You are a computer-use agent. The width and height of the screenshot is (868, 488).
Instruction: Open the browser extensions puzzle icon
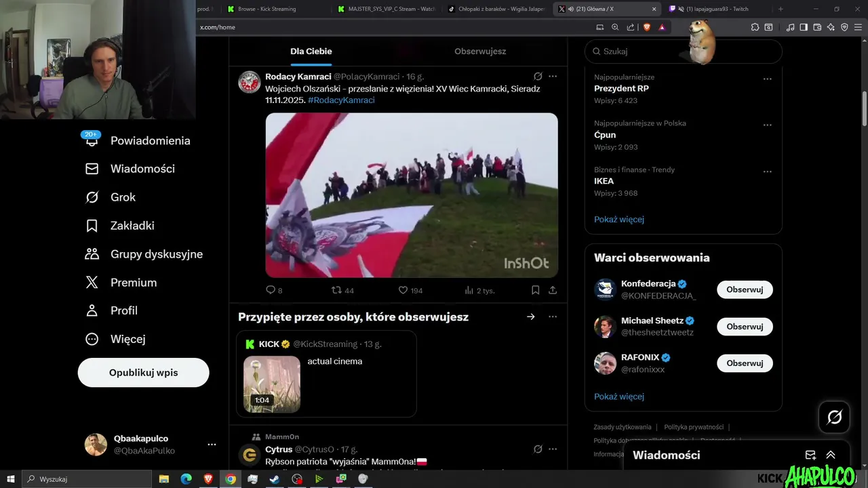(755, 27)
